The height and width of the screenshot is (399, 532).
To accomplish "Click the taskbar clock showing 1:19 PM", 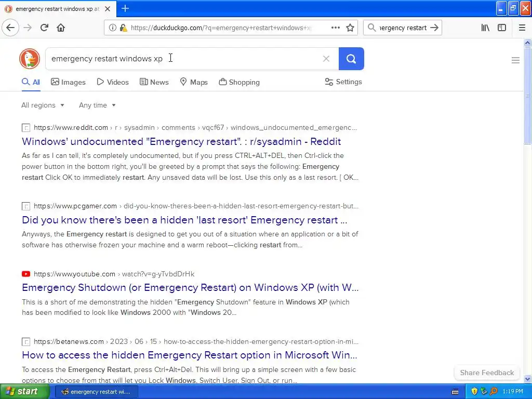I will coord(513,392).
